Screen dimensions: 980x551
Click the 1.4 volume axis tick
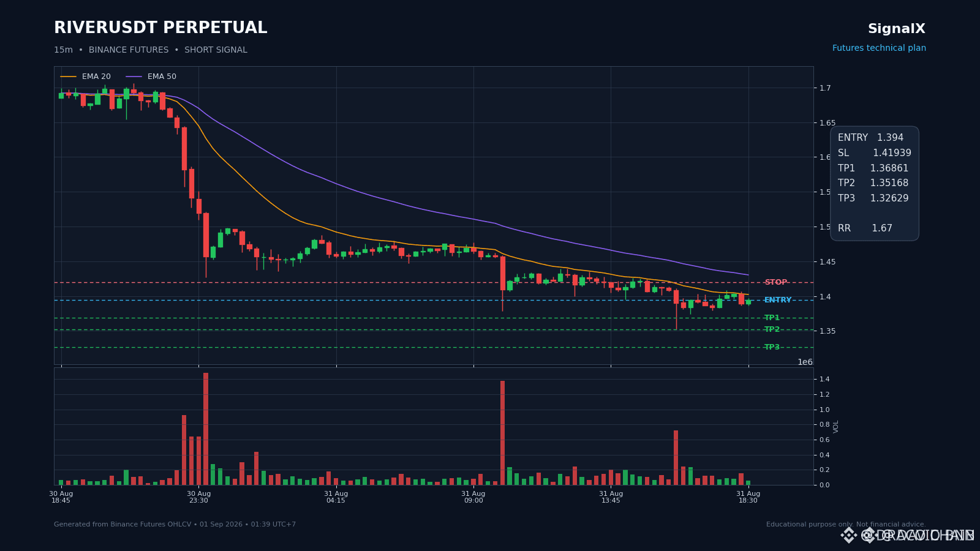click(x=824, y=380)
